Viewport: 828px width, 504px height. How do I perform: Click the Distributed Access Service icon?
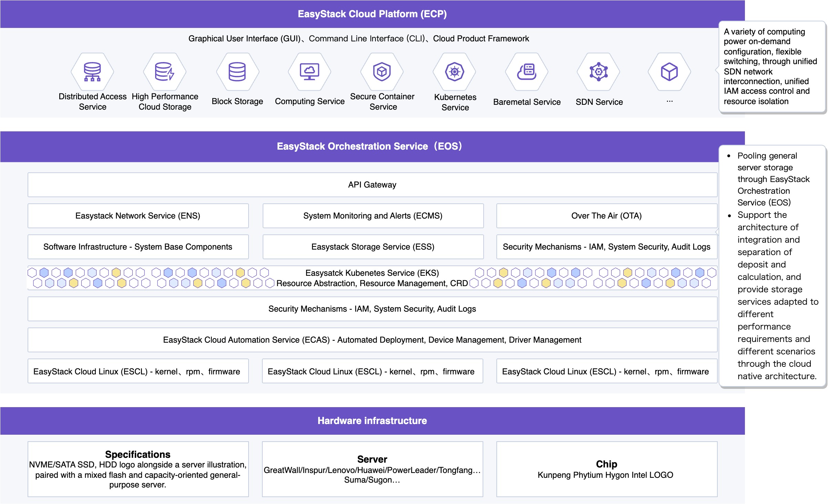[x=92, y=72]
